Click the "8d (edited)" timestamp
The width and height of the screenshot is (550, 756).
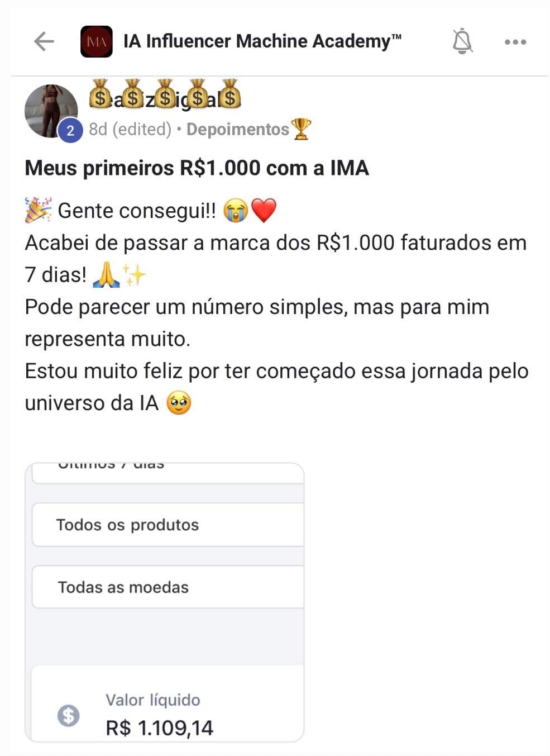pos(130,129)
